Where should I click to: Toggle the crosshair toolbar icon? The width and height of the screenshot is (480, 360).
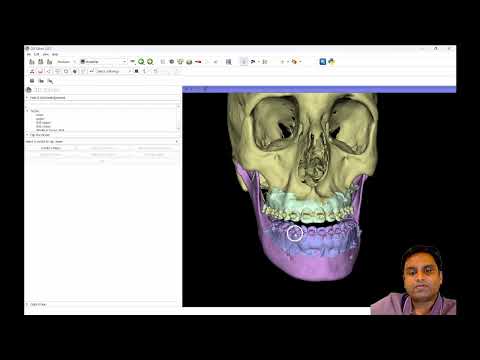[x=283, y=62]
